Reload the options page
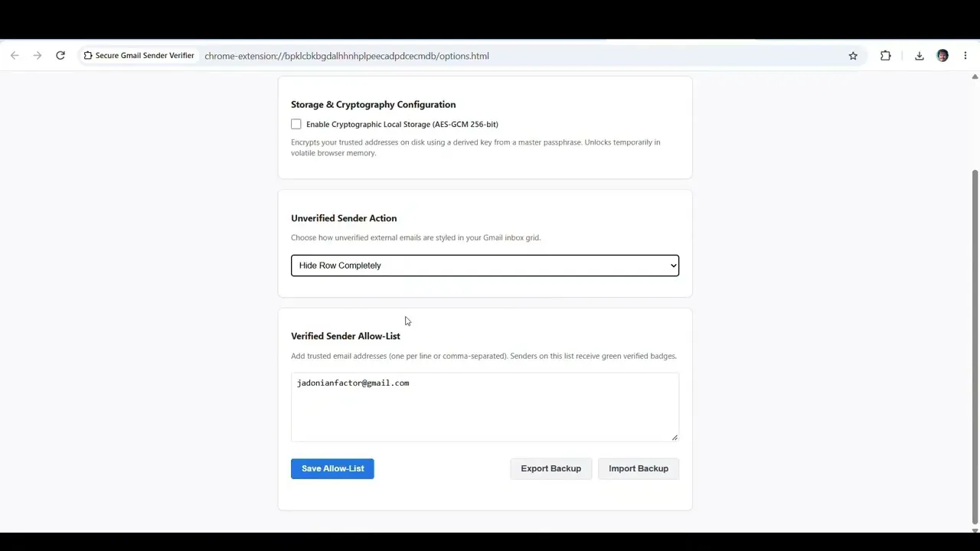This screenshot has height=551, width=980. click(60, 56)
